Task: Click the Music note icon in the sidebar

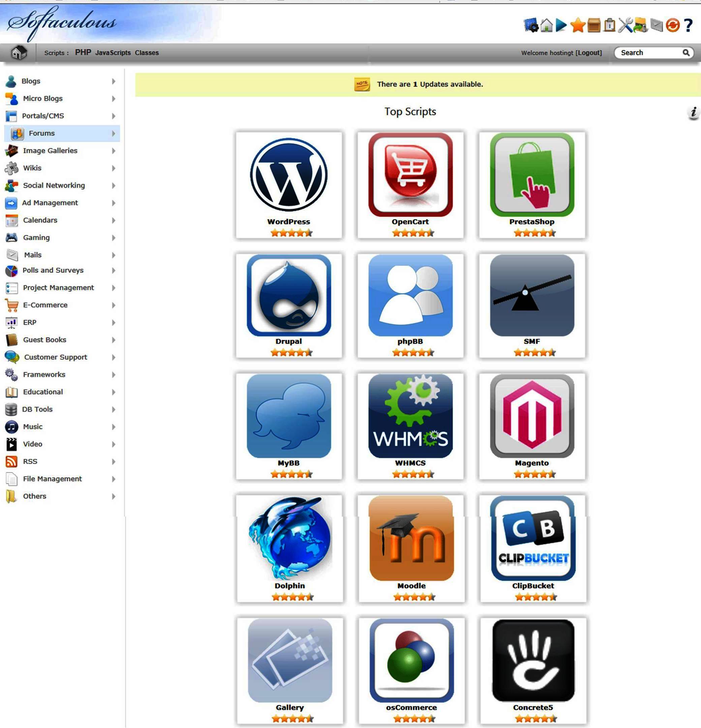Action: point(11,427)
